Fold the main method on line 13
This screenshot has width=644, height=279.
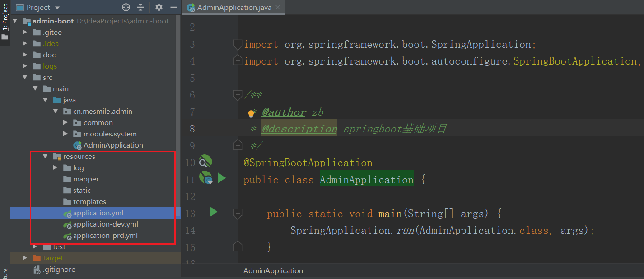[x=238, y=214]
